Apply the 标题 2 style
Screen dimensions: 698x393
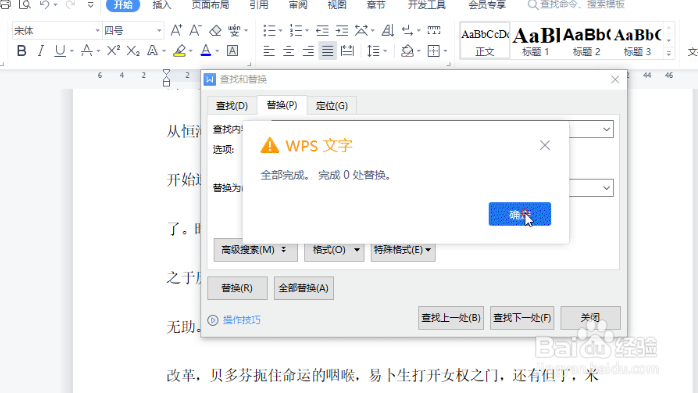[586, 41]
